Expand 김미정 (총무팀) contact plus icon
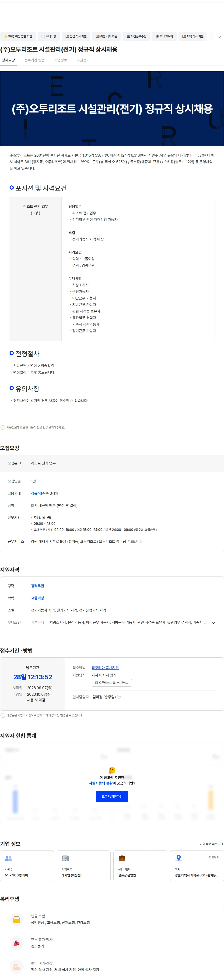 tap(119, 697)
